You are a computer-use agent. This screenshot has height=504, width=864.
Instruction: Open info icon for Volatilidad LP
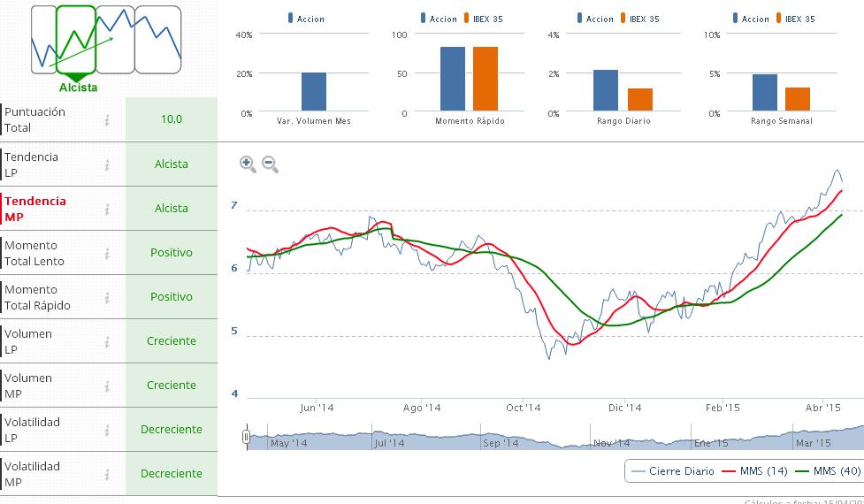pyautogui.click(x=107, y=430)
